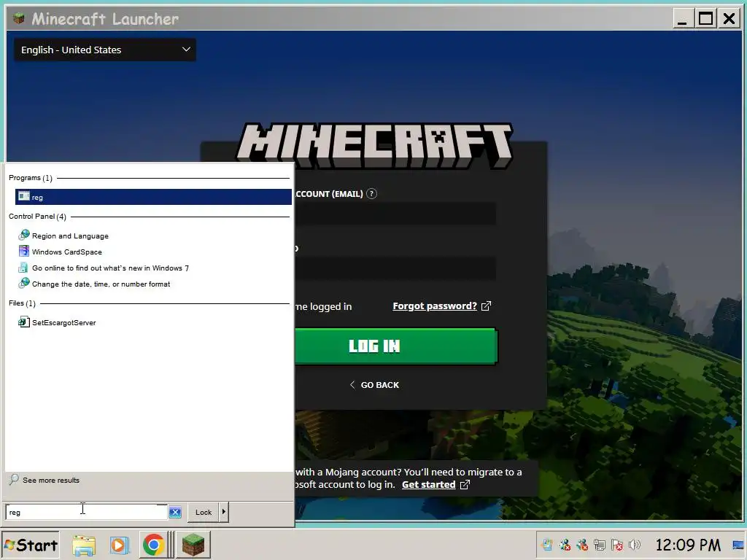Expand the shutdown options arrow beside Lock
This screenshot has height=560, width=747.
[x=223, y=512]
